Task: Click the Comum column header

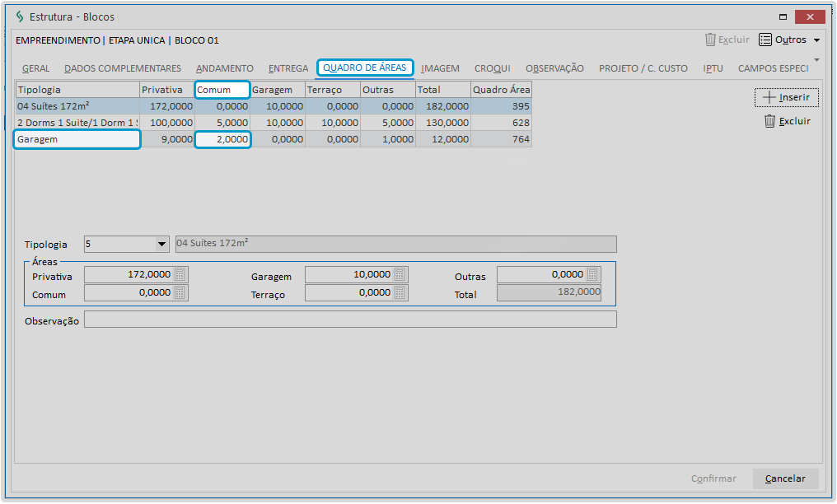Action: 222,90
